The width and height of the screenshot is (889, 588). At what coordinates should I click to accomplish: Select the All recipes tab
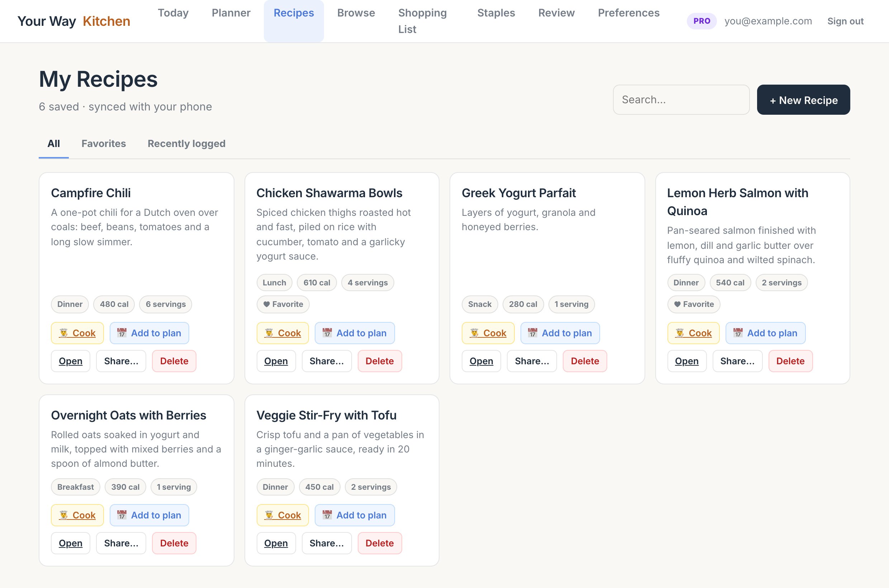click(x=54, y=144)
